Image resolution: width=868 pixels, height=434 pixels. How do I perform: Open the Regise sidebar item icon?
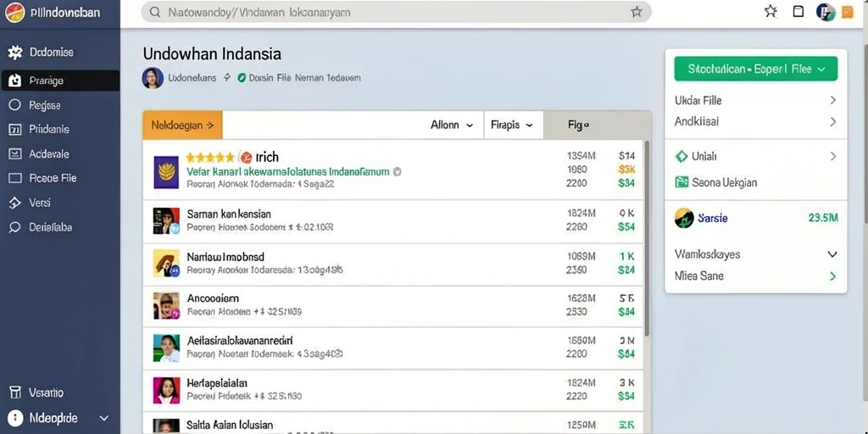tap(15, 105)
